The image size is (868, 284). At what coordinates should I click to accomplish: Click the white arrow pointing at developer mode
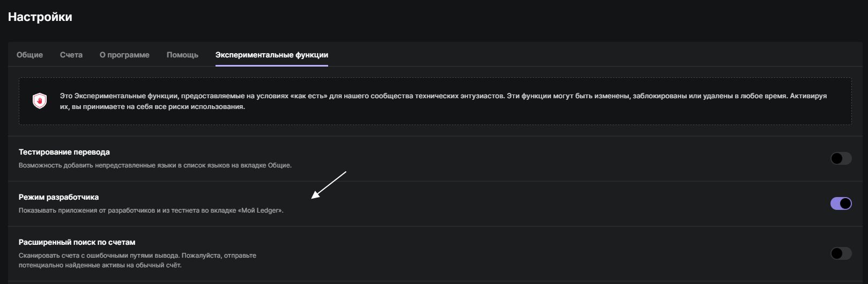click(329, 185)
